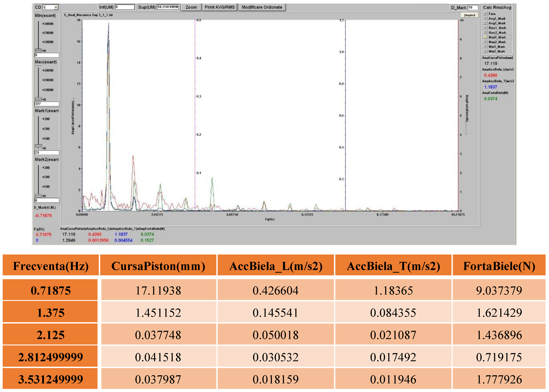
Task: Click the Max(esant) slider handle
Action: tap(38, 99)
